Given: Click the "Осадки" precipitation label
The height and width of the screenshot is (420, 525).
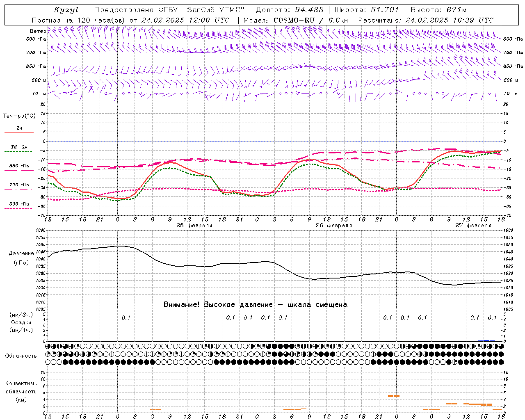Looking at the screenshot, I should [x=21, y=322].
